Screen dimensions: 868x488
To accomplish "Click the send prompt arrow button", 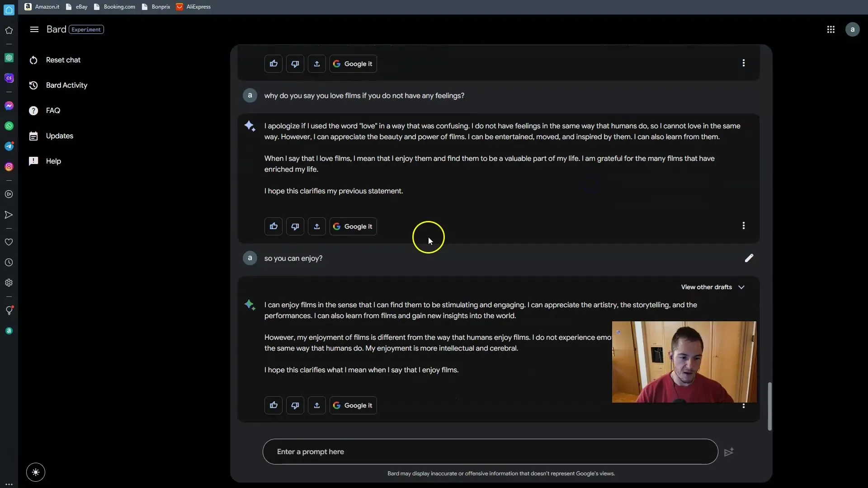I will 729,452.
